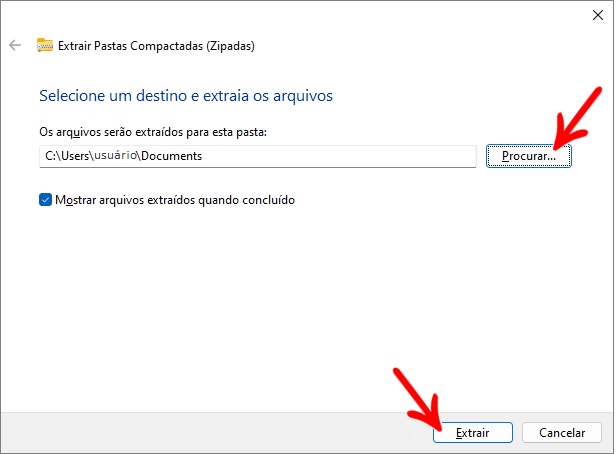The image size is (616, 454).
Task: Click the 'Extrair Pastas Compactadas (Zipadas)' title
Action: (156, 46)
